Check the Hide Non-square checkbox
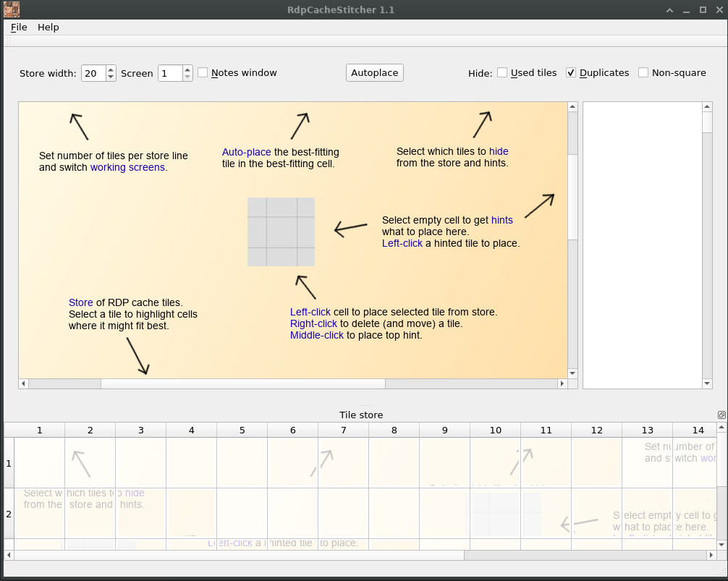 [643, 72]
